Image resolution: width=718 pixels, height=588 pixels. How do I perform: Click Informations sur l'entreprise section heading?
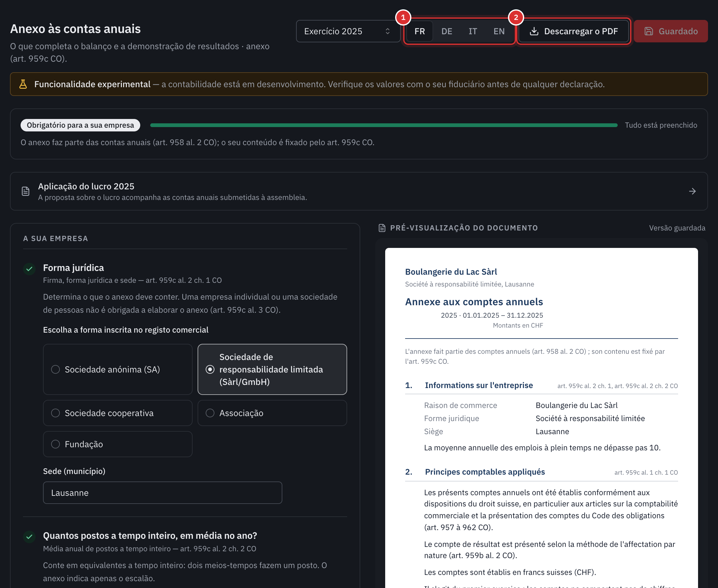coord(479,385)
